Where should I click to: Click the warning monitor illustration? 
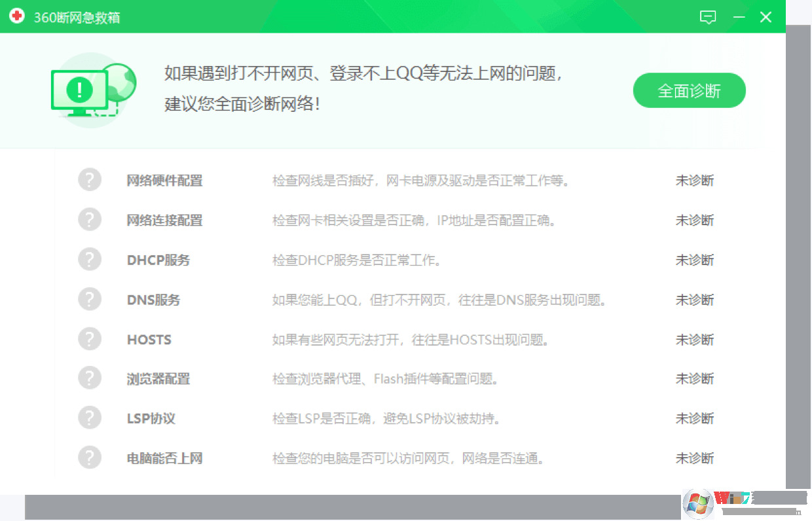tap(92, 90)
